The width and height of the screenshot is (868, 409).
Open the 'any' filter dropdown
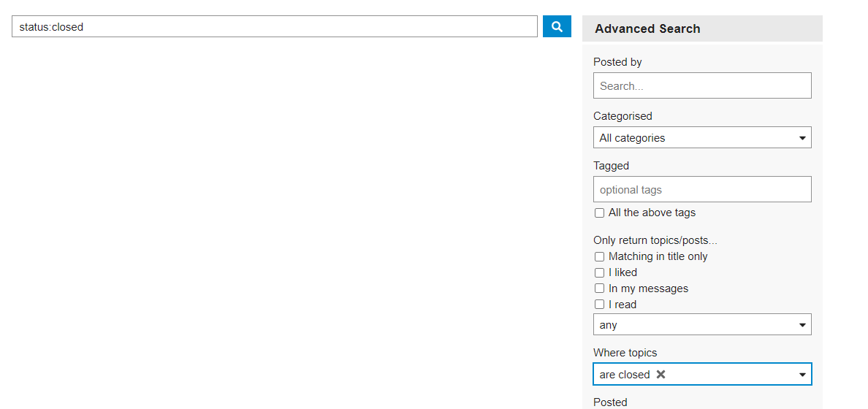point(702,325)
